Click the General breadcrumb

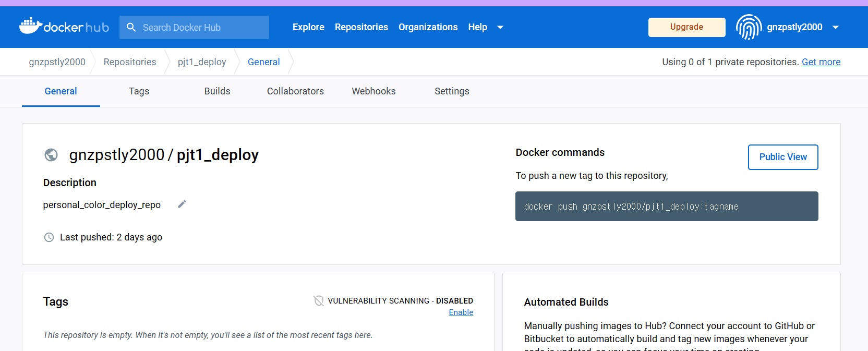click(x=264, y=62)
